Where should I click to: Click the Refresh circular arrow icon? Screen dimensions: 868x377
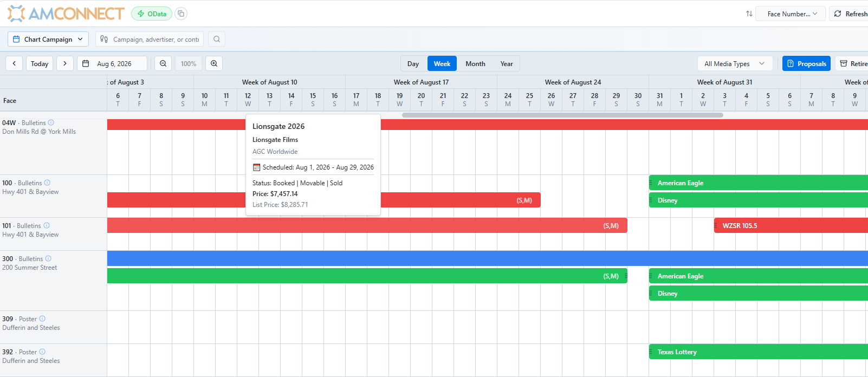[x=838, y=14]
